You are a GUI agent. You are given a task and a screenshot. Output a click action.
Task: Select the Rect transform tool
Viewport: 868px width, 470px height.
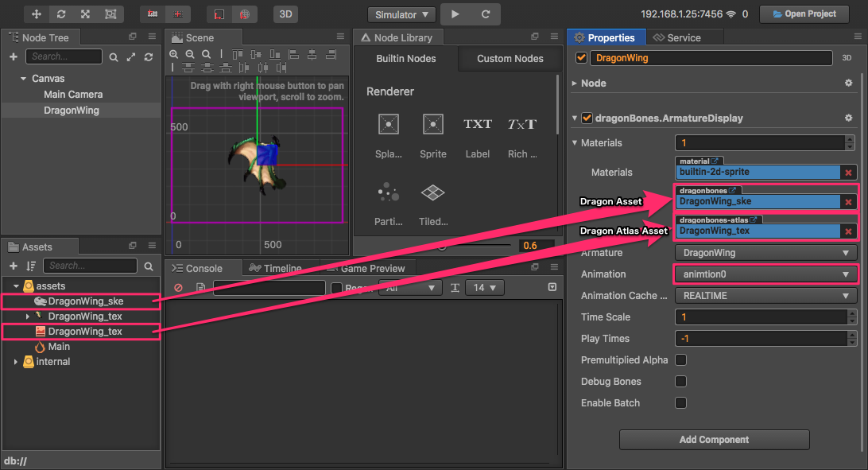point(110,14)
